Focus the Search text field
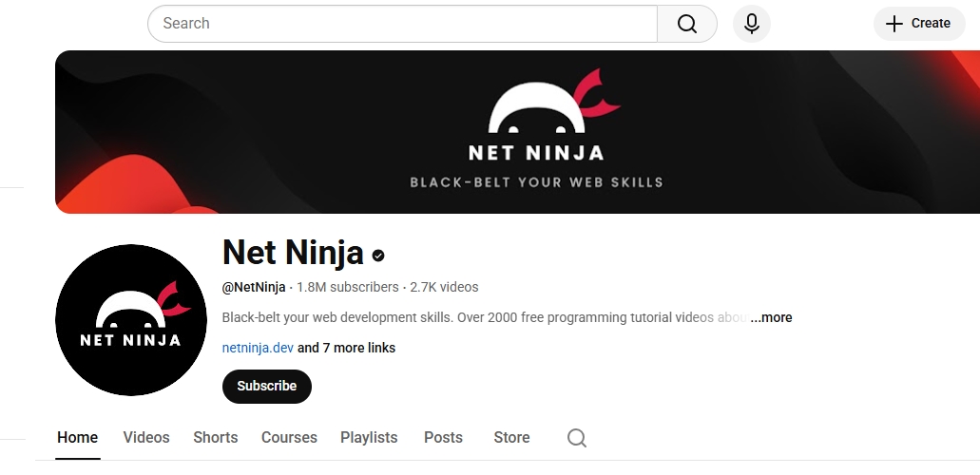The image size is (980, 475). [x=402, y=24]
